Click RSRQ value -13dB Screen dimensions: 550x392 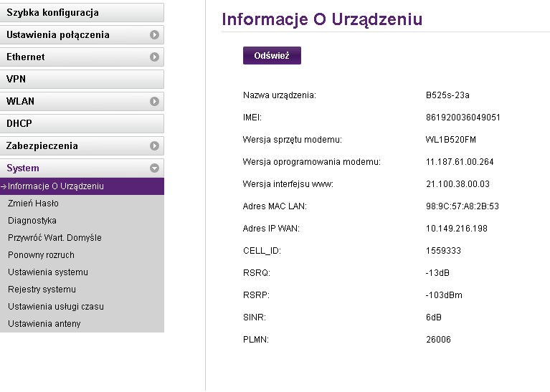pos(437,273)
